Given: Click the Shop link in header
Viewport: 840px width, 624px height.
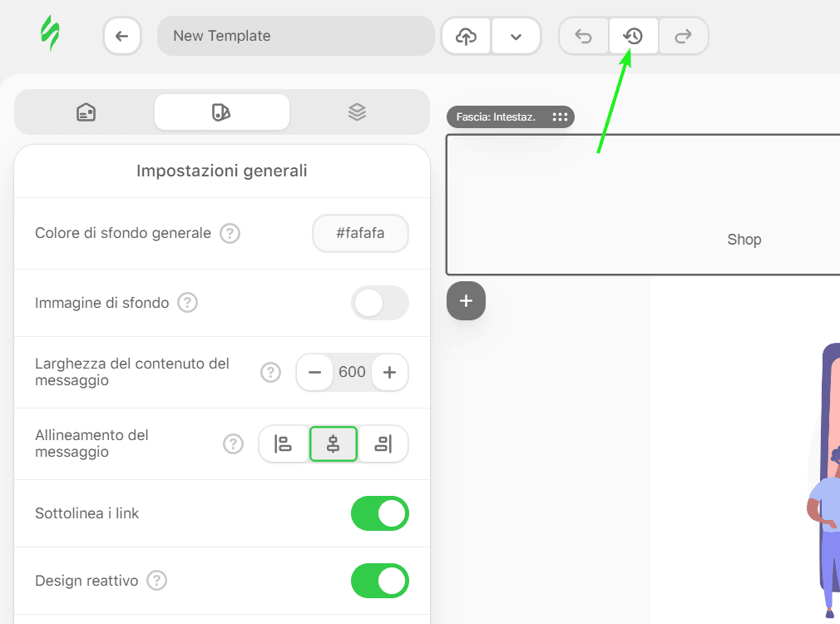Looking at the screenshot, I should (744, 240).
